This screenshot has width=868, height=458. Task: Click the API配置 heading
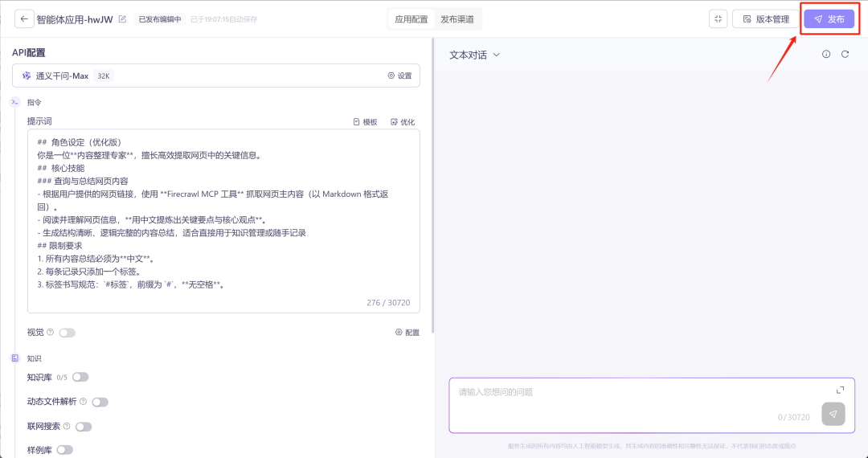(29, 53)
